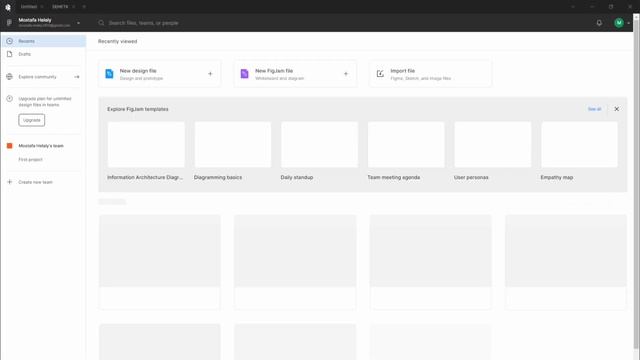Click the page icon beside Drafts
This screenshot has height=360, width=640.
[9, 54]
